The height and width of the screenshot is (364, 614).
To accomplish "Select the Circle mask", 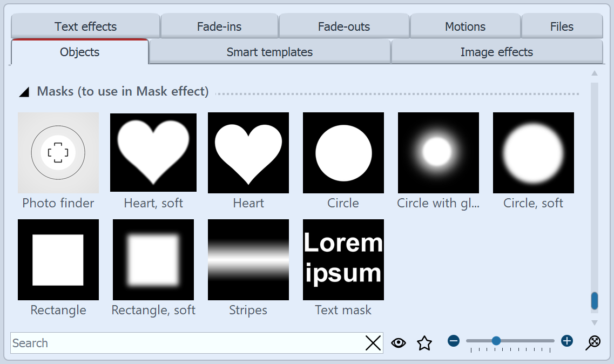I will coord(343,152).
